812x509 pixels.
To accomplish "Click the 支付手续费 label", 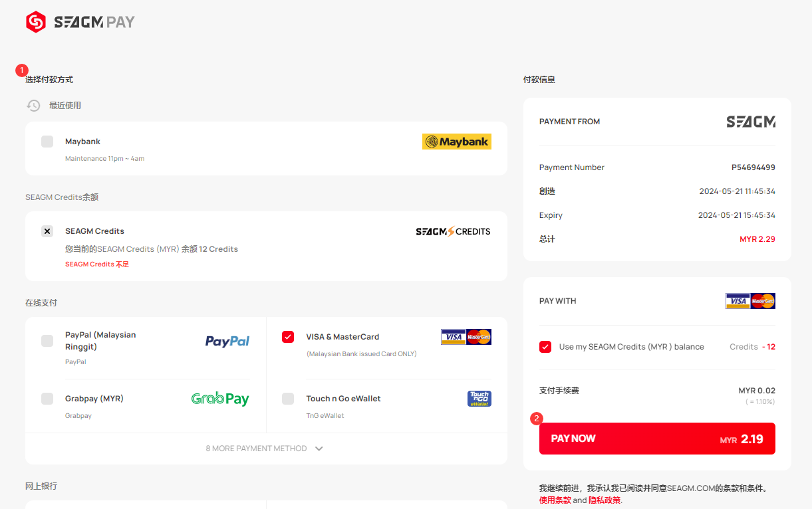I will [x=559, y=391].
